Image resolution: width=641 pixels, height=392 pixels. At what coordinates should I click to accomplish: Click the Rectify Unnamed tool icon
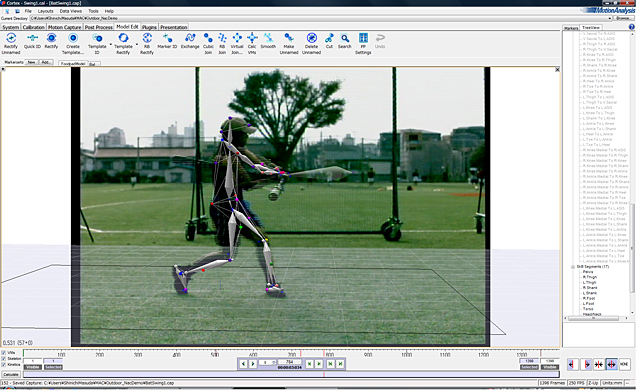tap(11, 38)
